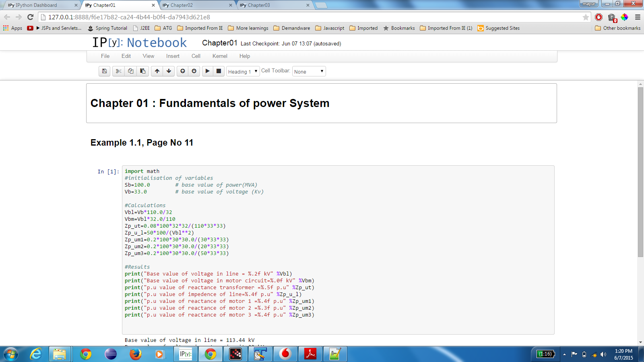Move the selected cell up
This screenshot has height=362, width=644.
coord(157,71)
